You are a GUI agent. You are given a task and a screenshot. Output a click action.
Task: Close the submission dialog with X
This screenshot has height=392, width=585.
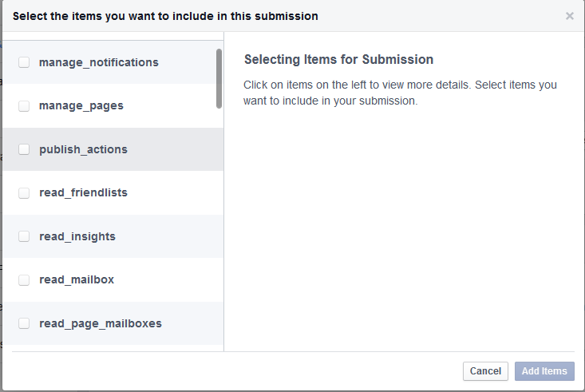[570, 16]
